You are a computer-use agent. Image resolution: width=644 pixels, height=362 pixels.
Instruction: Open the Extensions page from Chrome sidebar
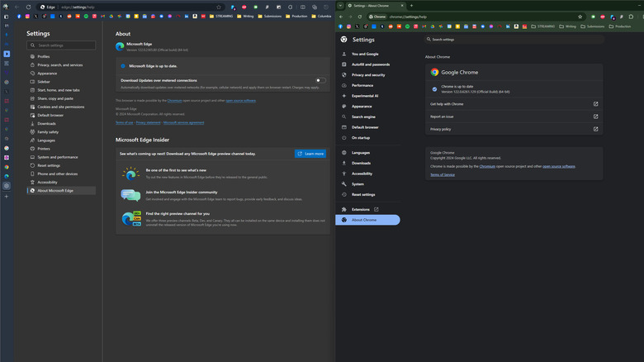tap(361, 209)
